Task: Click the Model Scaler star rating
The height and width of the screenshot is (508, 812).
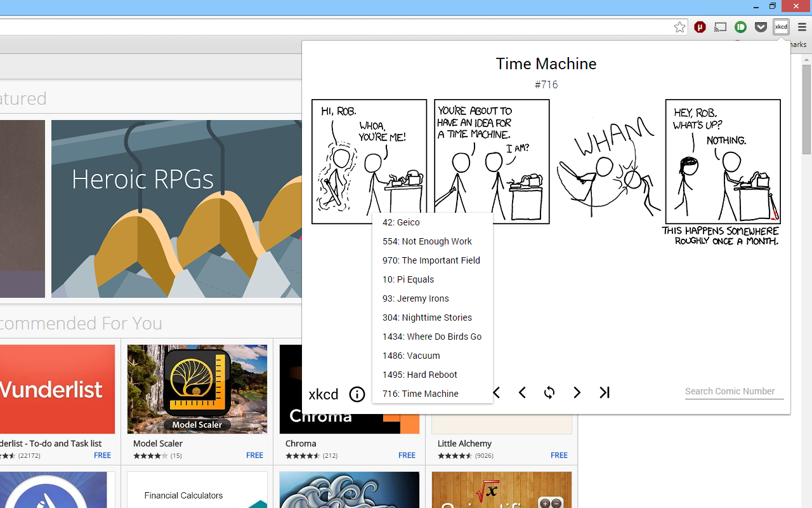Action: pyautogui.click(x=150, y=456)
